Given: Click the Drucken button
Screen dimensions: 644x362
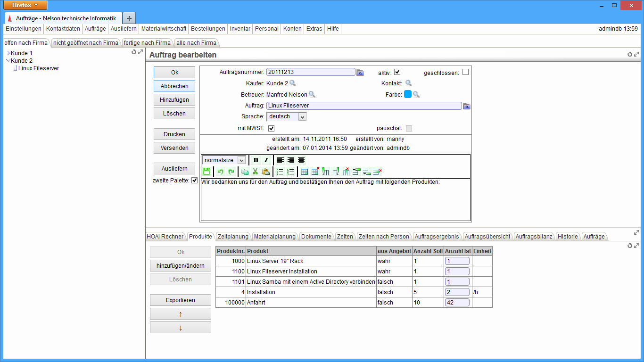Looking at the screenshot, I should 174,134.
